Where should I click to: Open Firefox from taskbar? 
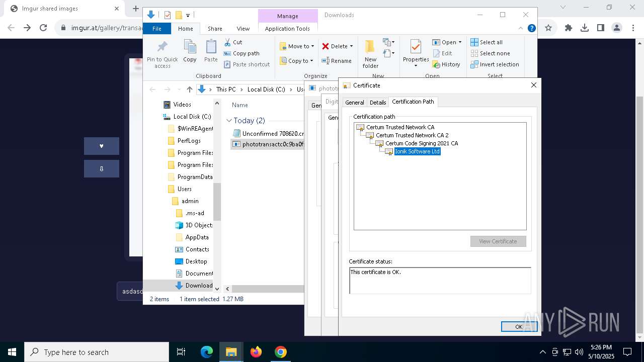(256, 352)
